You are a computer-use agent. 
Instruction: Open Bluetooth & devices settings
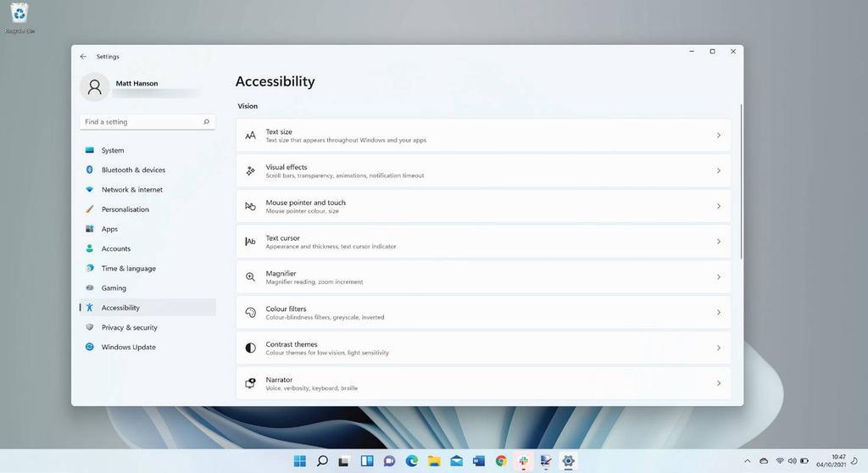(147, 170)
